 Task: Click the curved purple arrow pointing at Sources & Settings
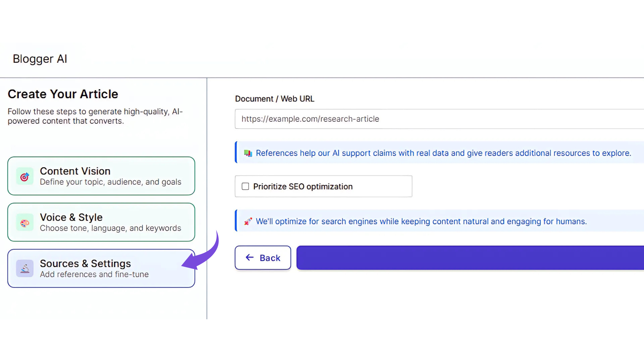click(201, 251)
